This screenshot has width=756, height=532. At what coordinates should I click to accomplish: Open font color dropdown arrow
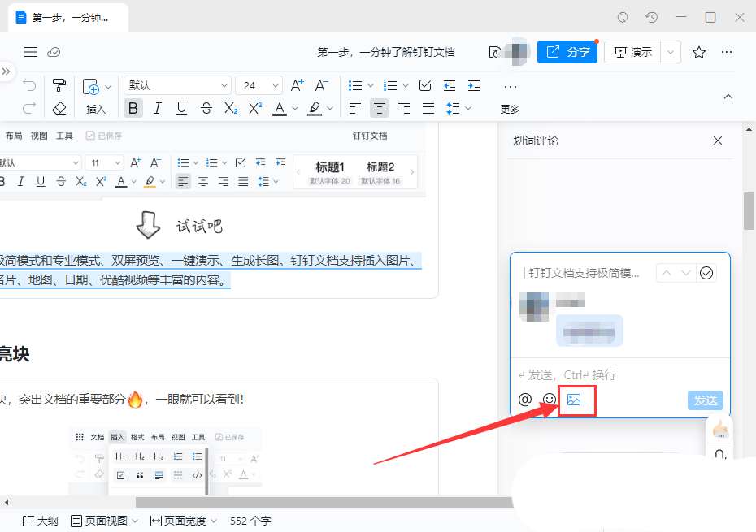pyautogui.click(x=295, y=109)
